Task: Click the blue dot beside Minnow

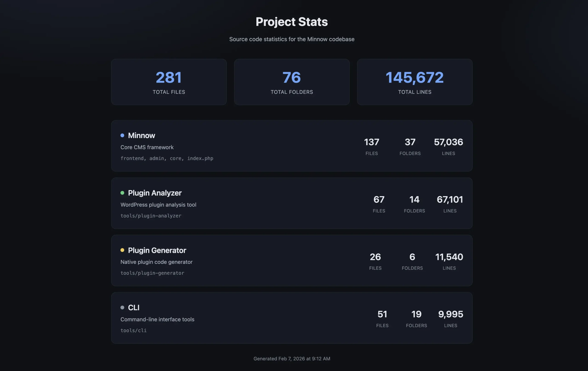Action: 122,135
